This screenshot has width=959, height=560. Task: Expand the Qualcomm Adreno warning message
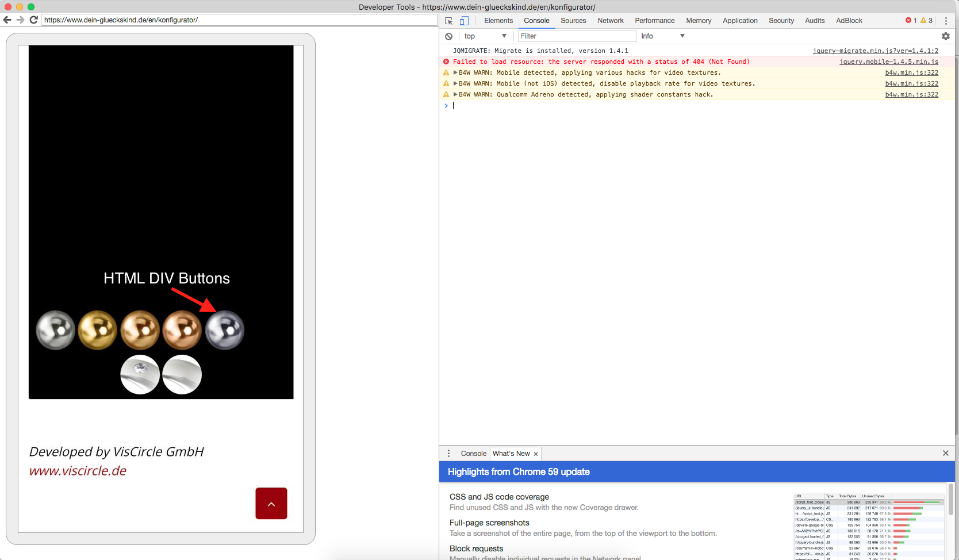[x=455, y=94]
